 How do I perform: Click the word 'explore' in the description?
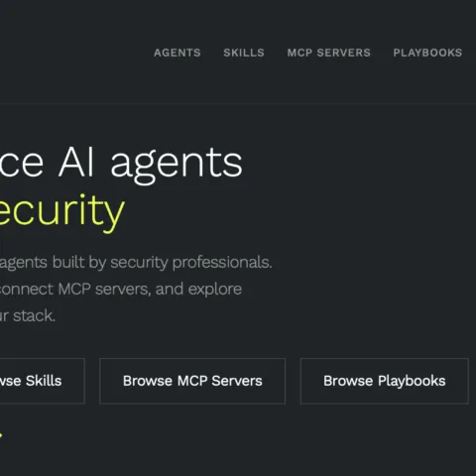(215, 290)
